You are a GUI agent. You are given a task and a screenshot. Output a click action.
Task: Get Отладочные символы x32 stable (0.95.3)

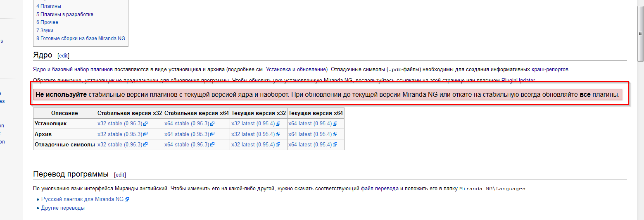coord(122,145)
